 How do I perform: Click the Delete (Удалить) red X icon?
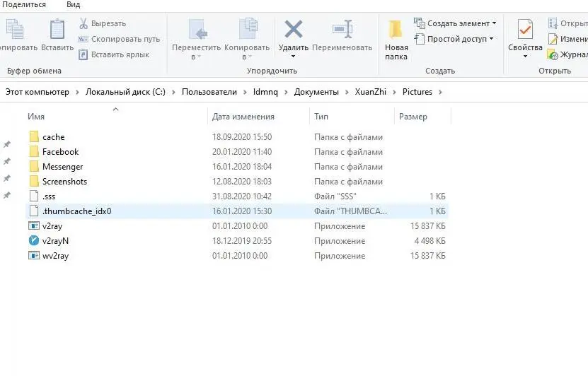tap(293, 30)
